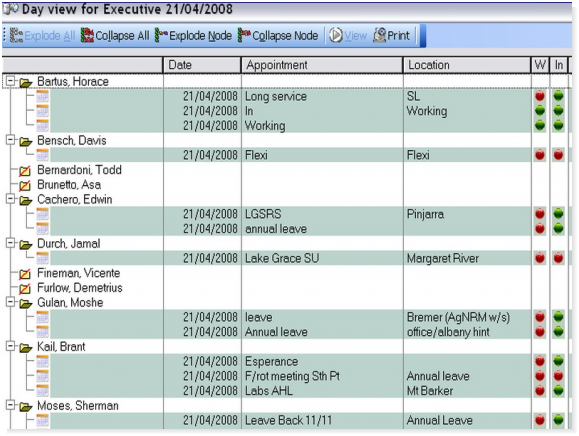Click calendar icon of the Flexi appointment row

point(42,155)
